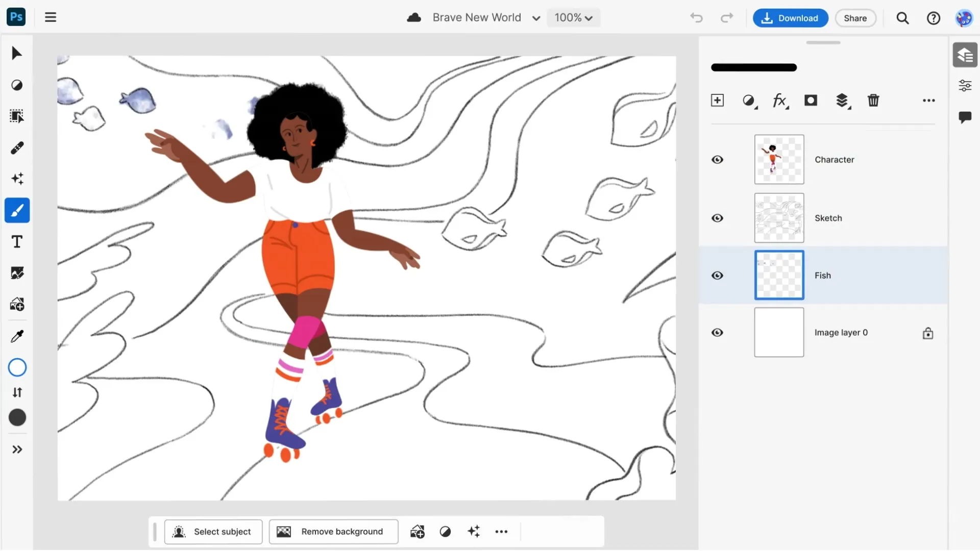Open the hamburger main menu
This screenshot has height=551, width=980.
click(51, 17)
